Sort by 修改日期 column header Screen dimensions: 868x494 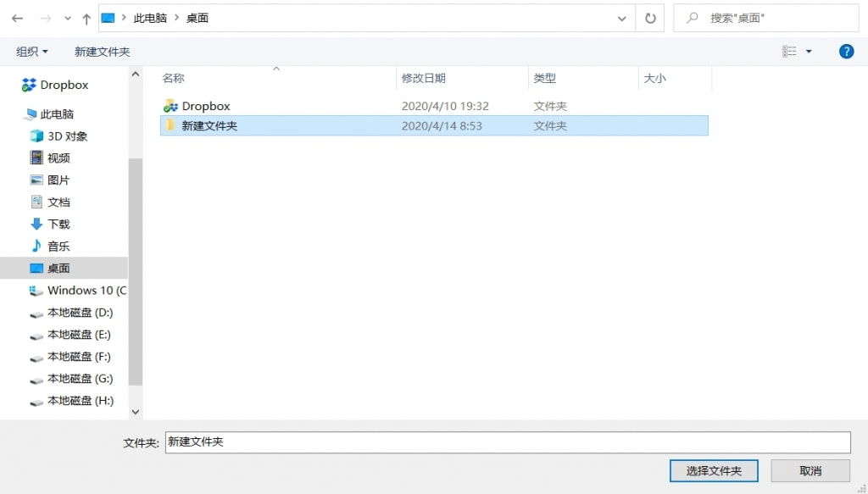coord(424,78)
